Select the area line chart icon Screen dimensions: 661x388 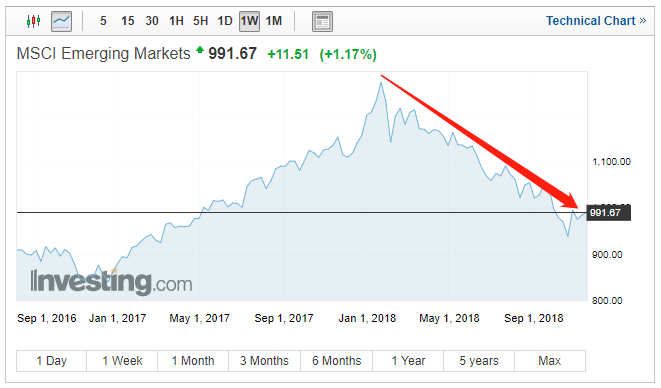pos(61,21)
